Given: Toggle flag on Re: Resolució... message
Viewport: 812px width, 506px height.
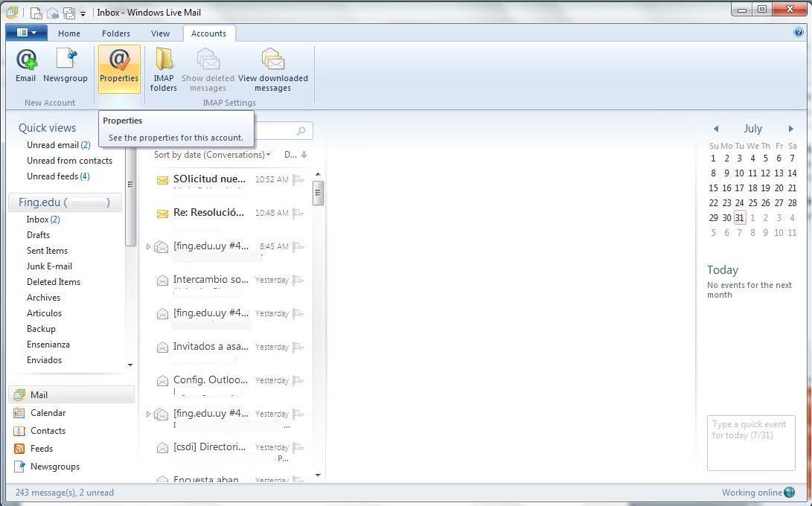Looking at the screenshot, I should click(298, 213).
